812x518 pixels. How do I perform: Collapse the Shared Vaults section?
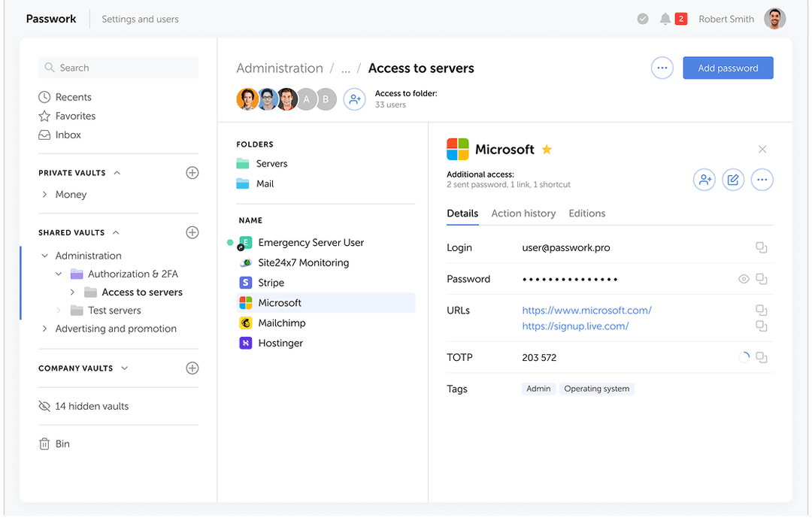click(116, 232)
